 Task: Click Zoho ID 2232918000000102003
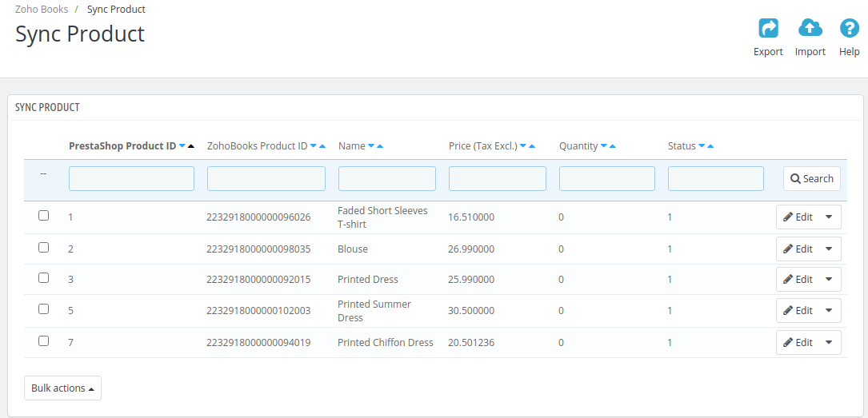click(258, 311)
